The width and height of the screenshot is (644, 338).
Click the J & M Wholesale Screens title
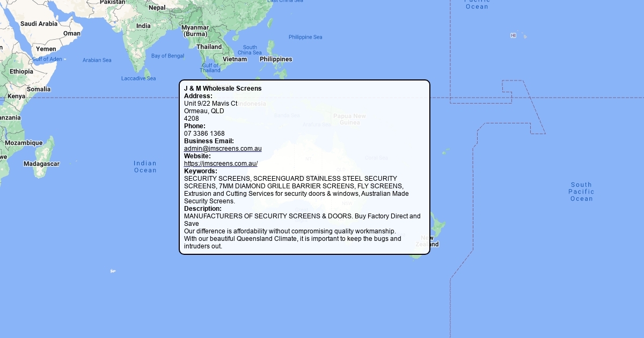coord(223,89)
